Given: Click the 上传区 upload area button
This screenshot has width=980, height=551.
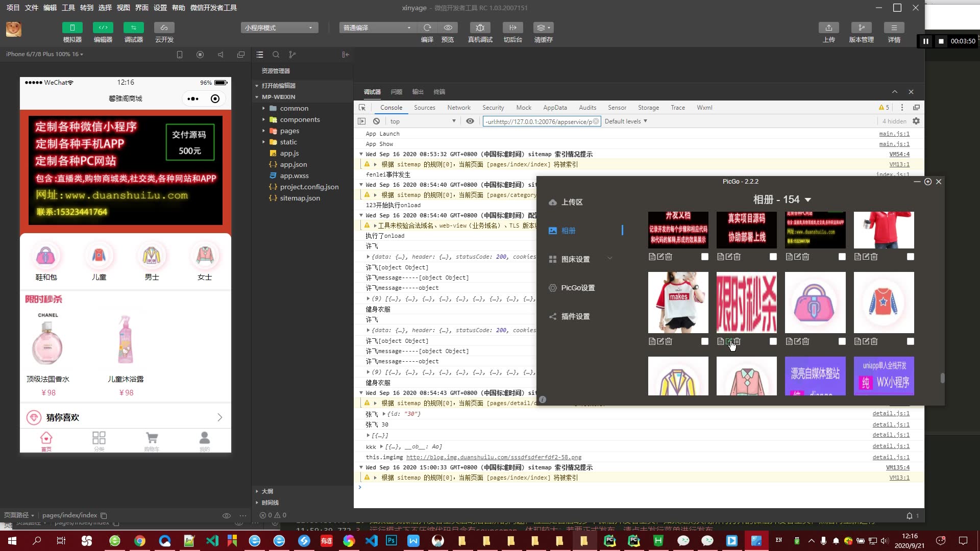Looking at the screenshot, I should click(x=572, y=202).
